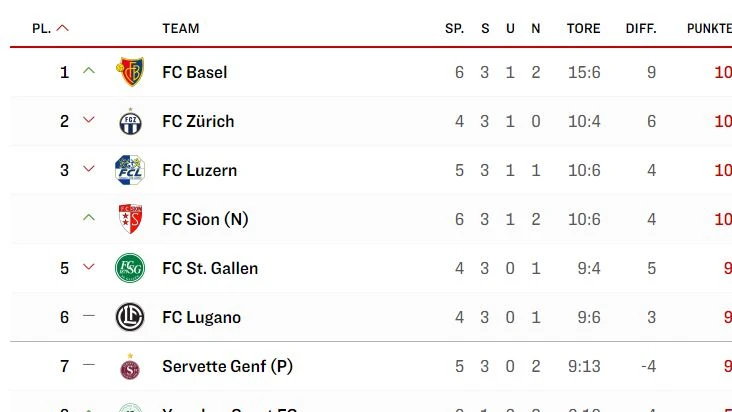
Task: Click the FC Lugano club logo
Action: pyautogui.click(x=130, y=317)
